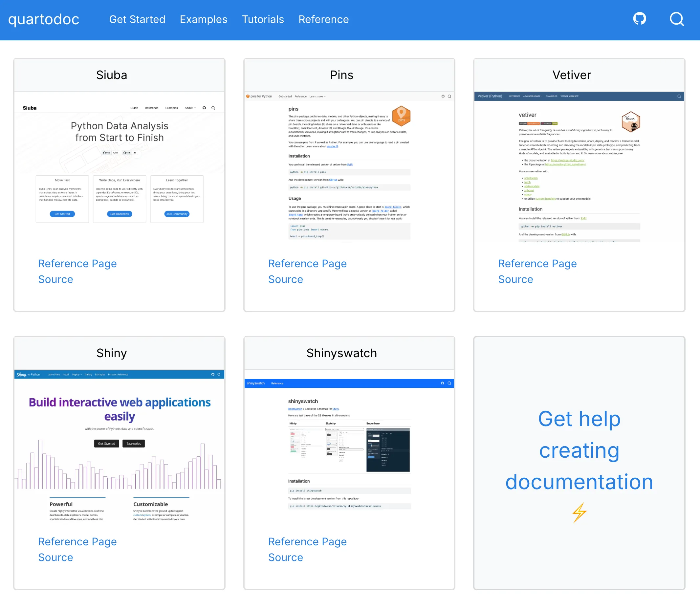Open Shinyswatch's Reference Page link
The height and width of the screenshot is (610, 700).
tap(307, 542)
